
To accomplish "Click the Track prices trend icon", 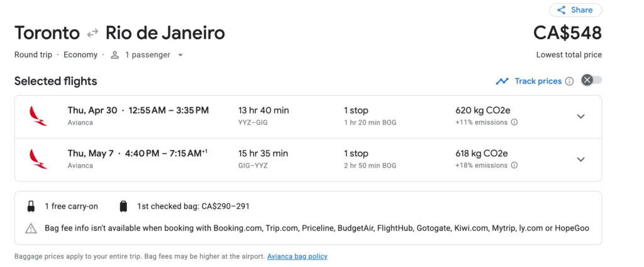I will coord(502,81).
